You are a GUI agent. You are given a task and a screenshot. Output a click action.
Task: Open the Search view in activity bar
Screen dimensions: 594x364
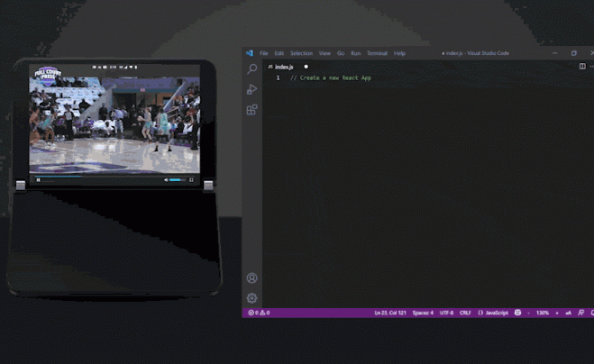pyautogui.click(x=251, y=69)
